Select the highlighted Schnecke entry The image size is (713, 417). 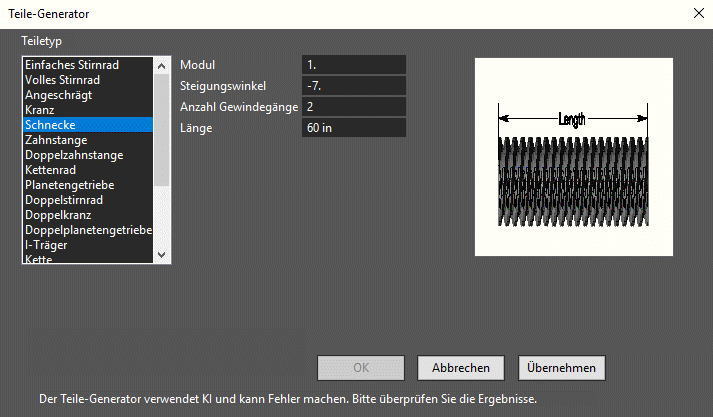coord(88,125)
